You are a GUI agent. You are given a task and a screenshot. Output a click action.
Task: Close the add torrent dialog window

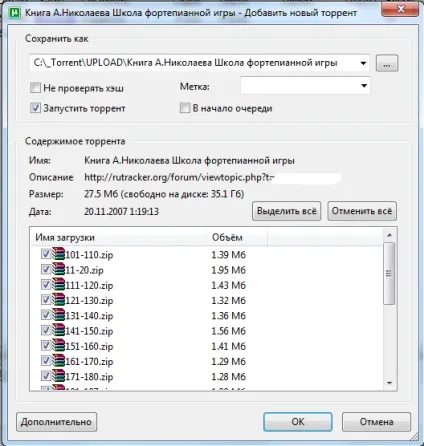(x=400, y=9)
